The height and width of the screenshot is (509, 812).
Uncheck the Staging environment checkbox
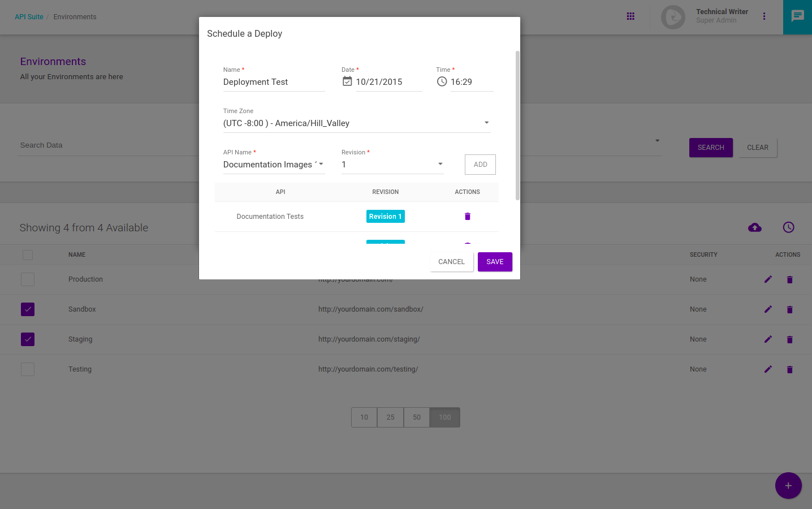(x=27, y=339)
